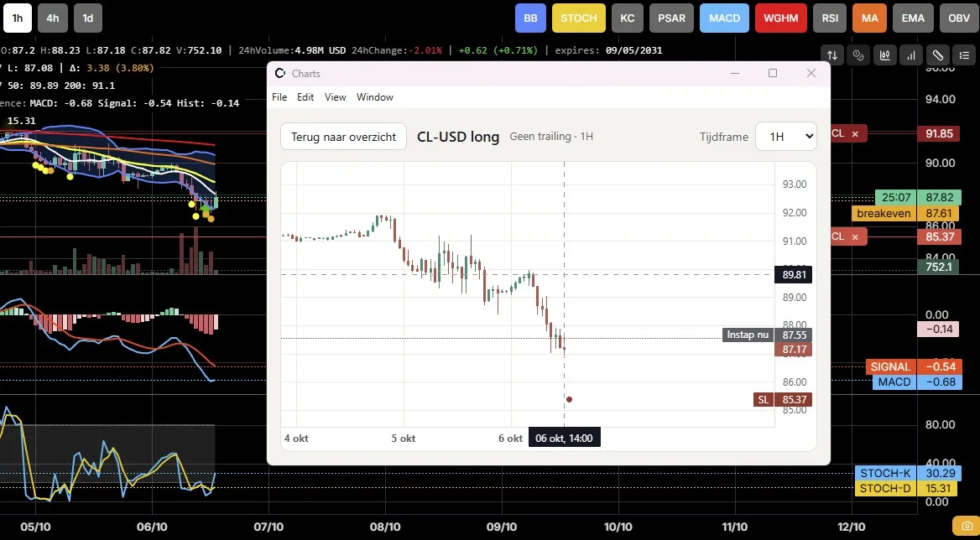Toggle the BB Bollinger Bands indicator
This screenshot has height=540, width=980.
(x=530, y=18)
